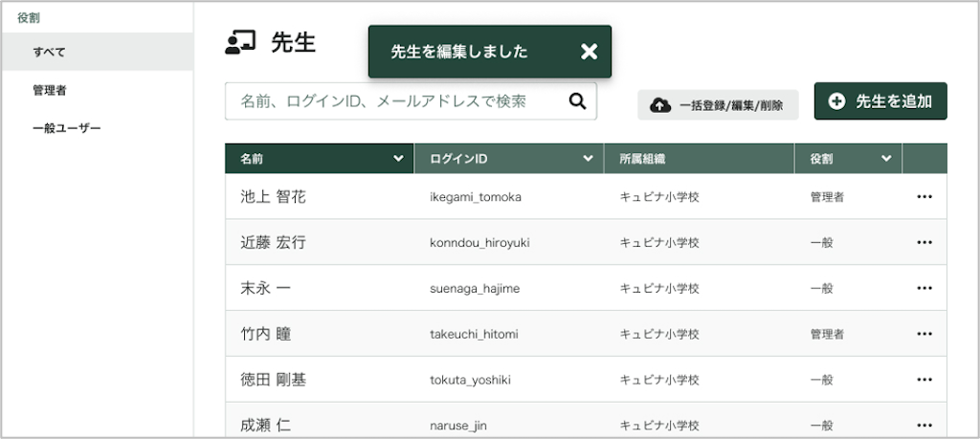Open more options for 成瀬 仁
Image resolution: width=980 pixels, height=439 pixels.
pos(924,426)
